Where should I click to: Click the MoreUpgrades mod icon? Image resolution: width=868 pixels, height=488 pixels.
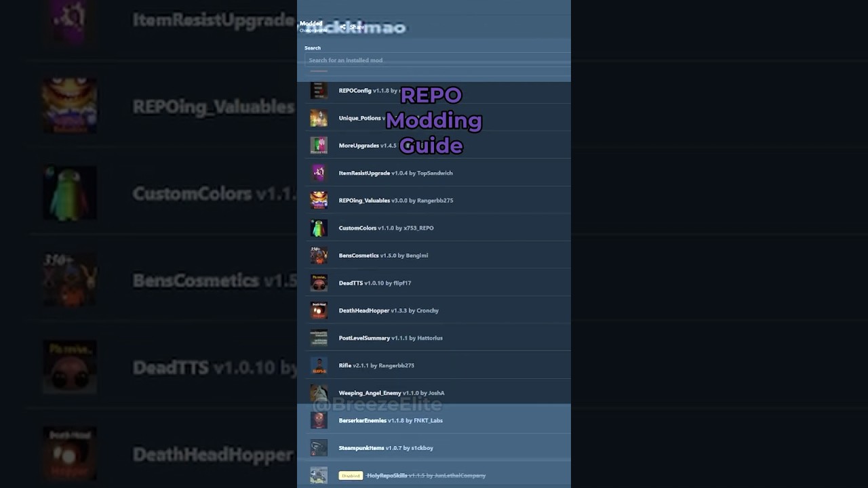[x=319, y=146]
